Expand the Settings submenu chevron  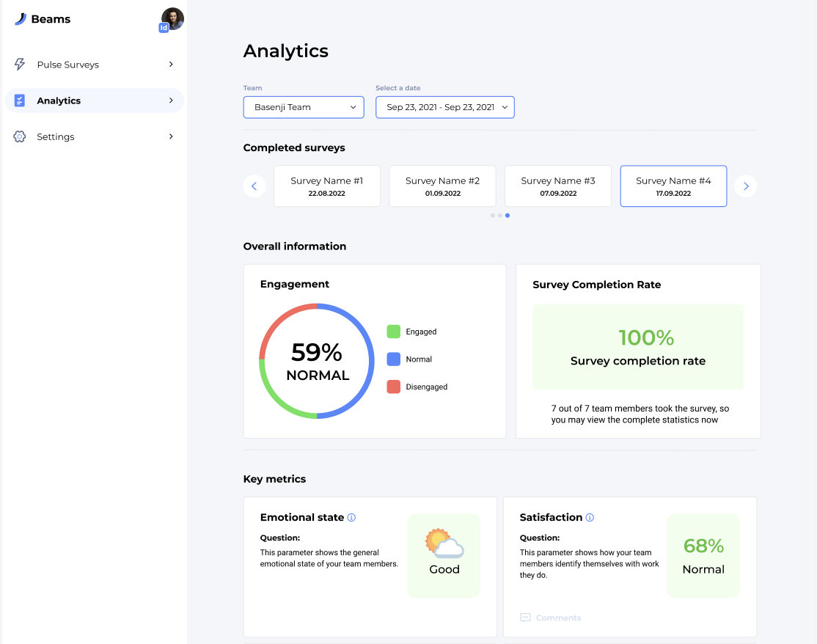pos(171,137)
